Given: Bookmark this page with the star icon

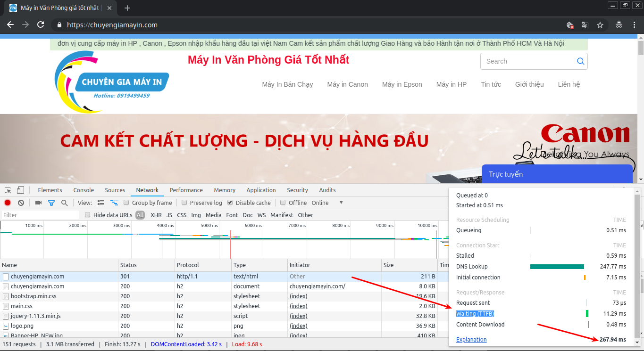Looking at the screenshot, I should point(600,25).
